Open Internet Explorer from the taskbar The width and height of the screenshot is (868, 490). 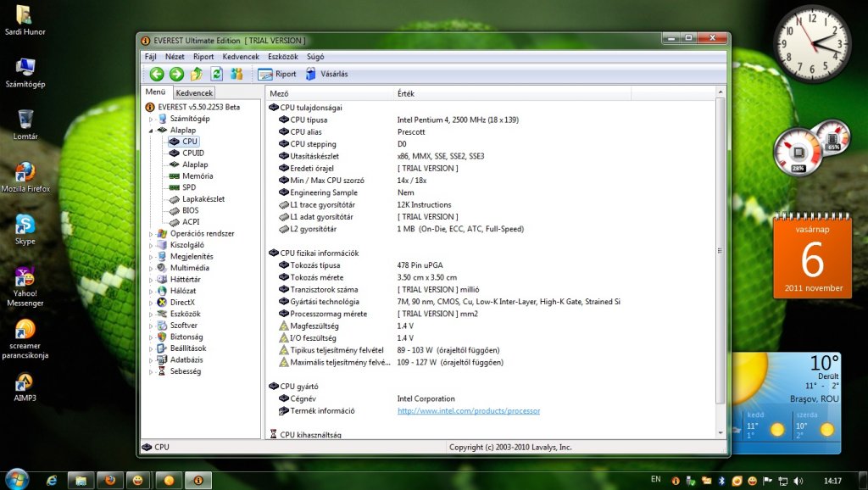(52, 481)
